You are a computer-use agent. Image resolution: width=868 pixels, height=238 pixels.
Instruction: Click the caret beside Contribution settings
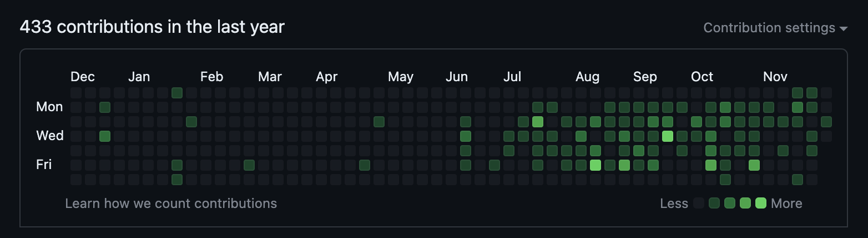point(844,28)
